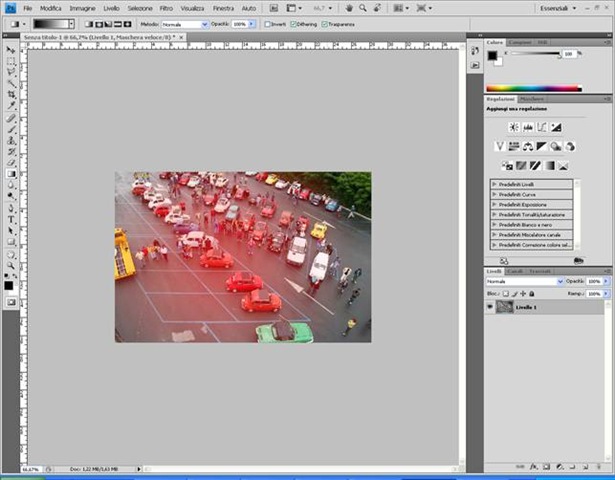
Task: Select the Gradient tool in toolbox
Action: 12,173
